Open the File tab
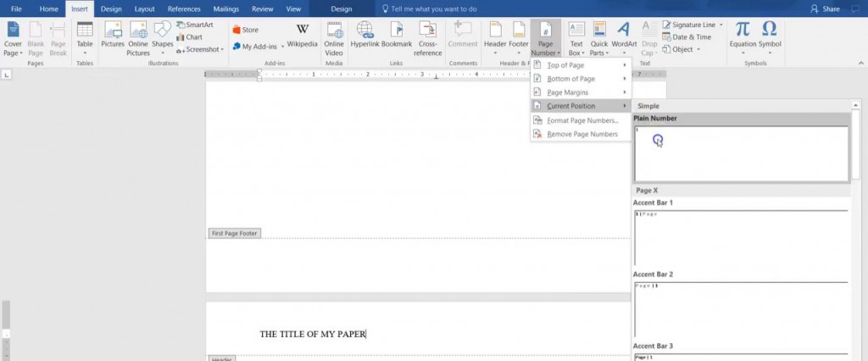The image size is (868, 361). pos(17,8)
